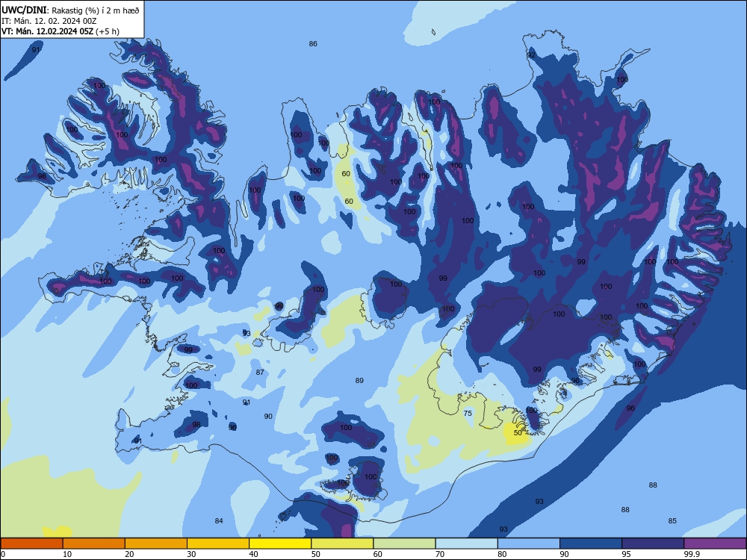The width and height of the screenshot is (747, 560).
Task: Select the 80–90 light blue legend swatch
Action: 529,544
